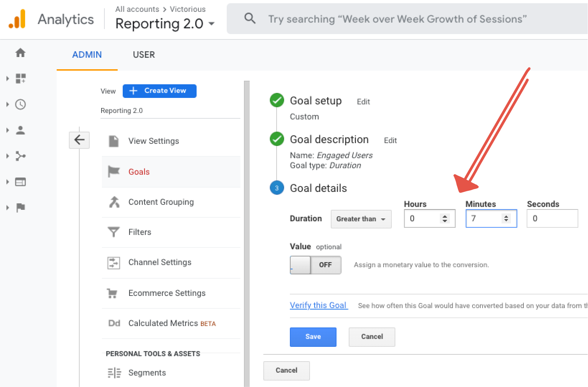Focus the Minutes input field
The height and width of the screenshot is (387, 588).
coord(491,218)
